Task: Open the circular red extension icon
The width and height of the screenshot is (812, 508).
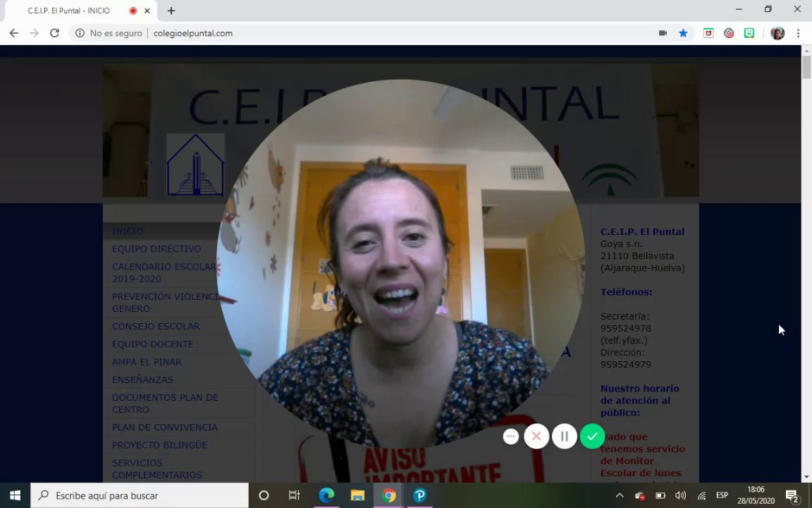Action: click(729, 33)
